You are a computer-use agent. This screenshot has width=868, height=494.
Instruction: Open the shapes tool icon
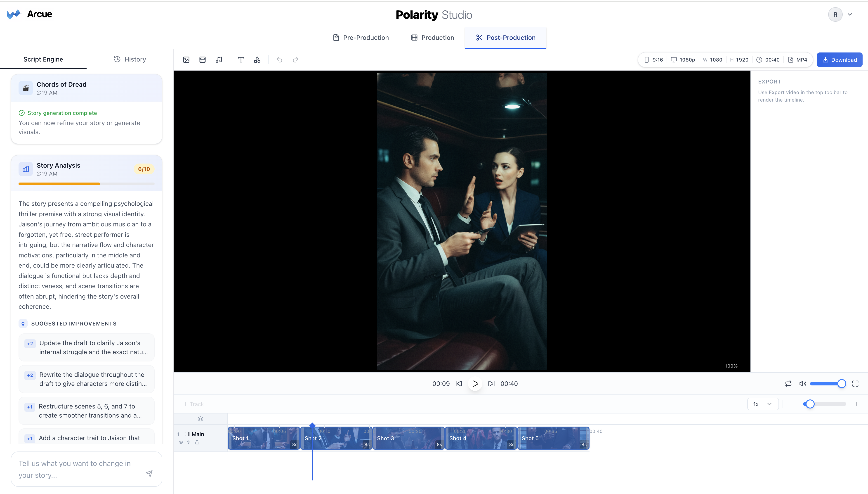[x=257, y=60]
